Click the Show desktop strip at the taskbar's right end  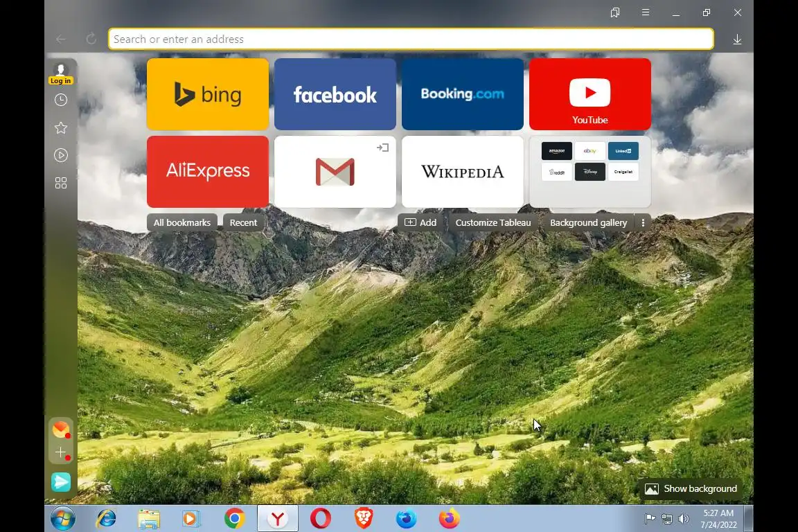[749, 519]
